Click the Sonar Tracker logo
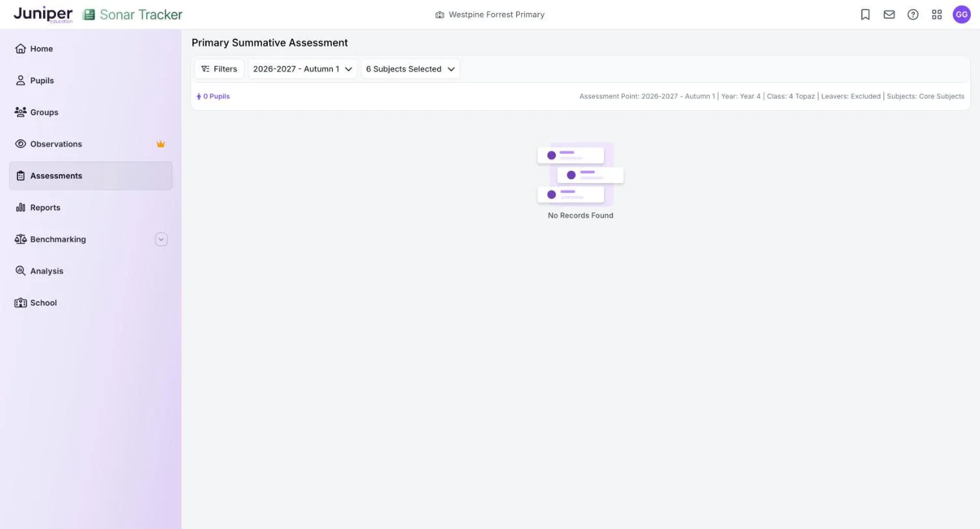Viewport: 980px width, 529px height. [x=132, y=14]
